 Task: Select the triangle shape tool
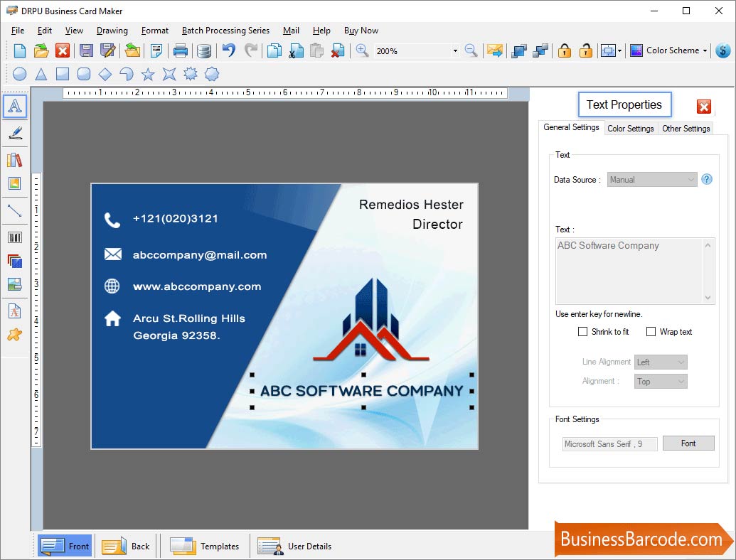point(41,74)
